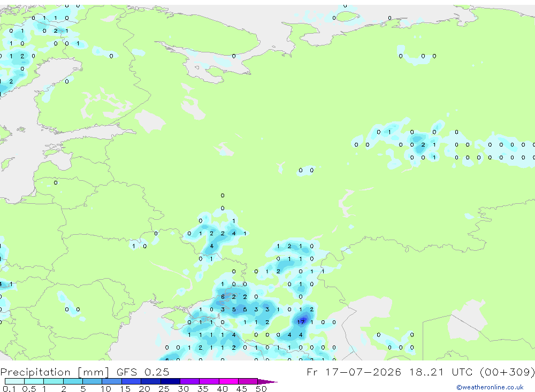This screenshot has width=535, height=392.
Task: Pick the 1–2 mm legend swatch
Action: (53, 381)
